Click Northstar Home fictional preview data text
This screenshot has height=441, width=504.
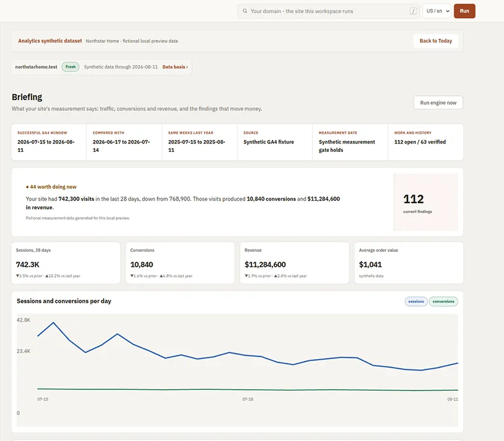[x=132, y=41]
